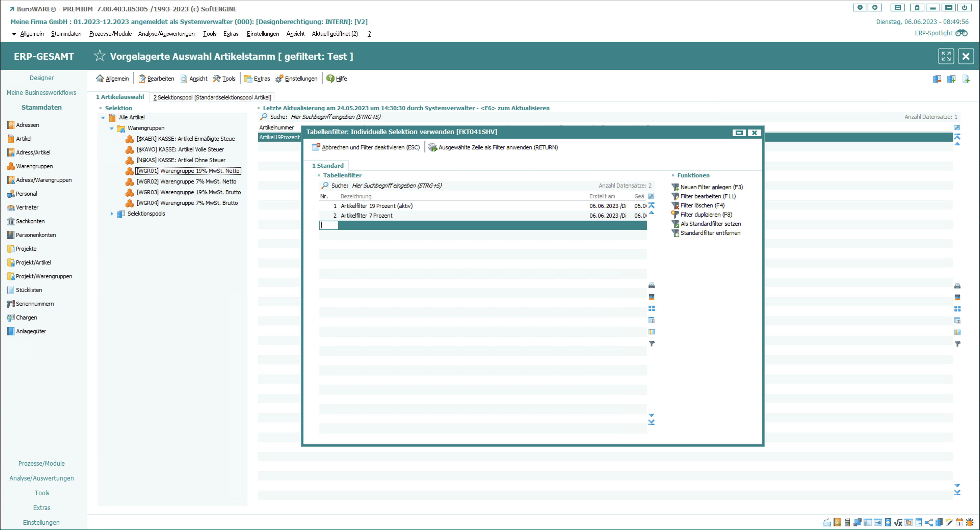Click favorite star next to window title
This screenshot has height=530, width=980.
click(x=99, y=56)
